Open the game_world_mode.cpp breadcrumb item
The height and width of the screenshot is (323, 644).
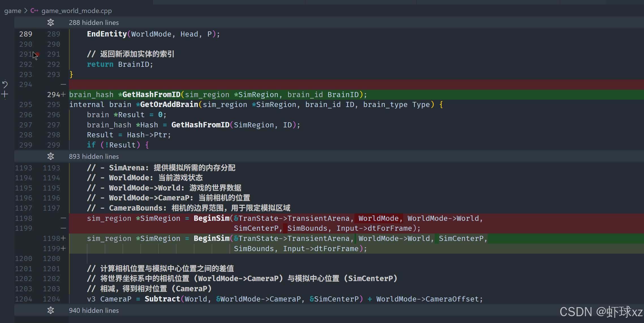click(x=76, y=11)
